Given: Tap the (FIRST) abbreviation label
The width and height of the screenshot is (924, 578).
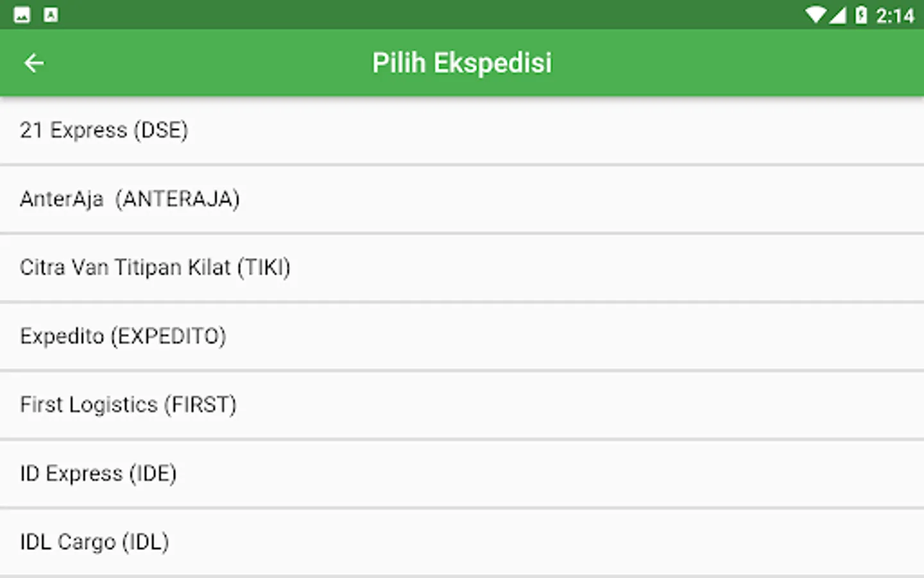Looking at the screenshot, I should [200, 405].
